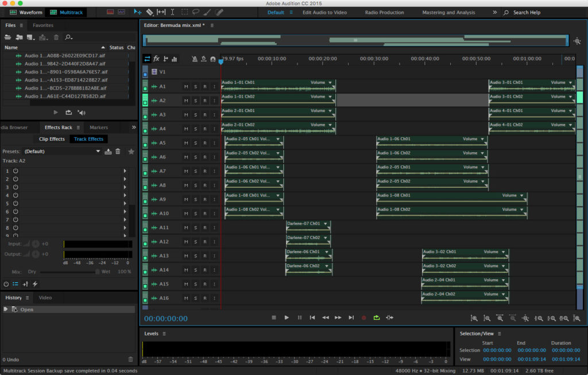Switch to the Markers tab
Screen dimensions: 588x375
pyautogui.click(x=99, y=127)
